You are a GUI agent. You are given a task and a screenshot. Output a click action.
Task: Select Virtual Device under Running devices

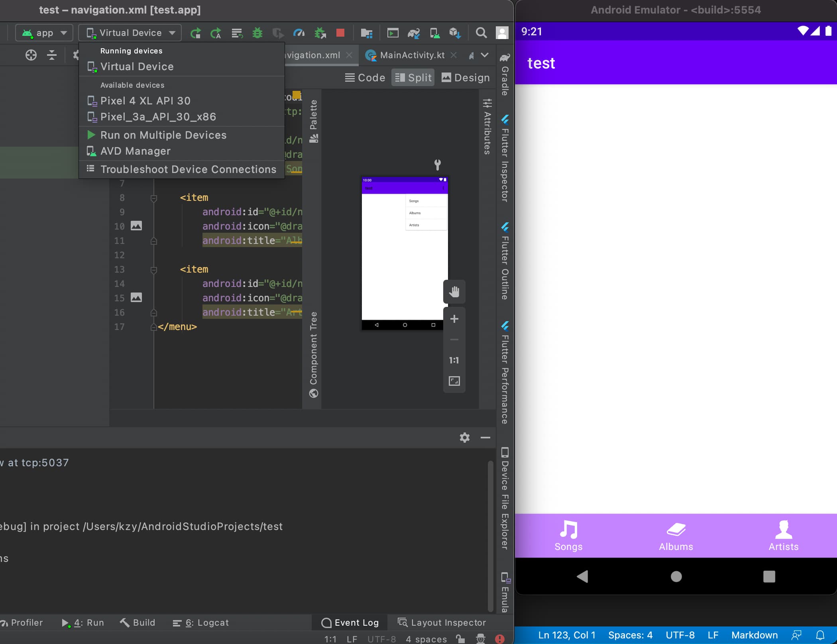[x=182, y=67]
